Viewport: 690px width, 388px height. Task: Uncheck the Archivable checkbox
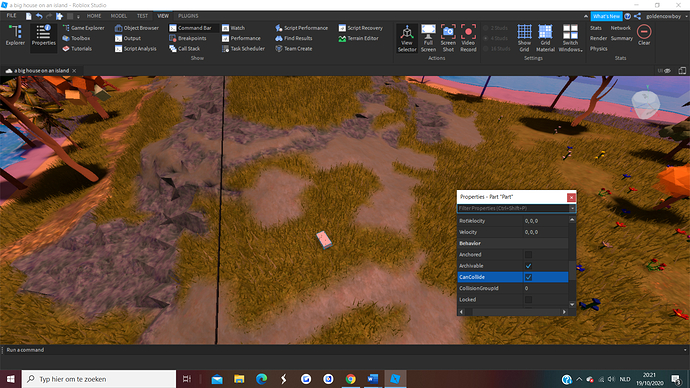click(529, 266)
